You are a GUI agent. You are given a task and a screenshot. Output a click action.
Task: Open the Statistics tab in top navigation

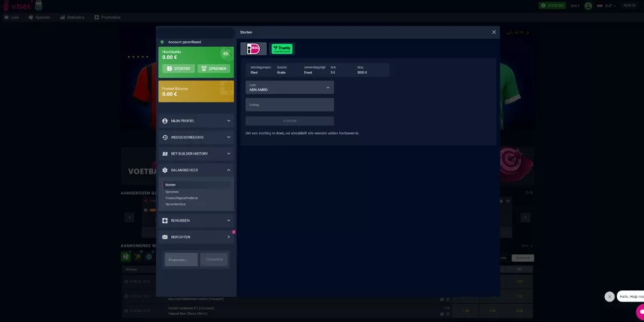tap(72, 17)
